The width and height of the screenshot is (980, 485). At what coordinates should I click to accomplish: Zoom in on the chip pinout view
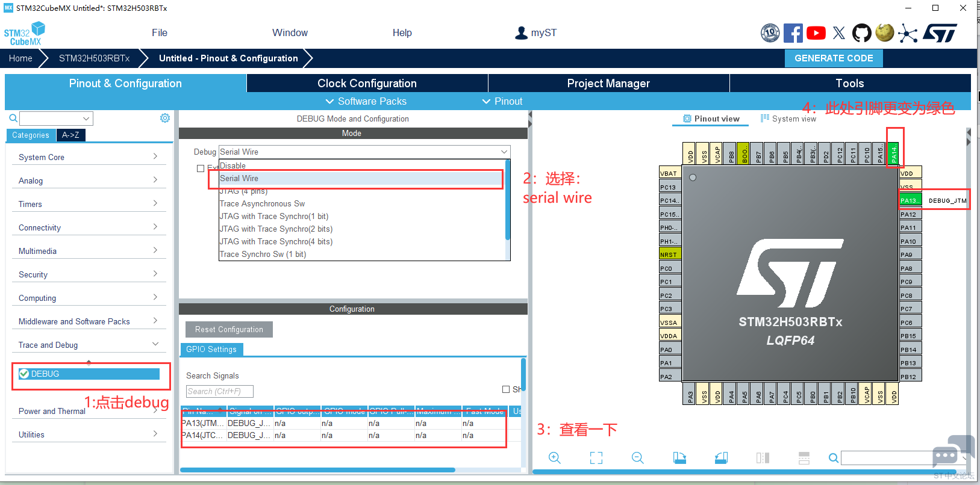[555, 458]
